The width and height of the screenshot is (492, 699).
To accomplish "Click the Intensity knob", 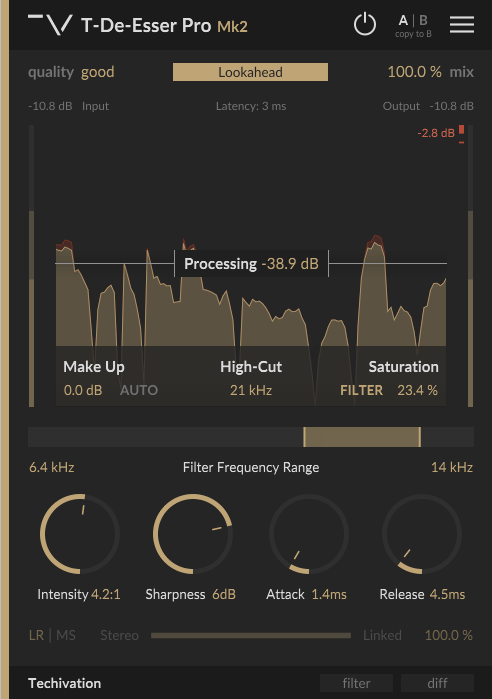I will point(80,534).
